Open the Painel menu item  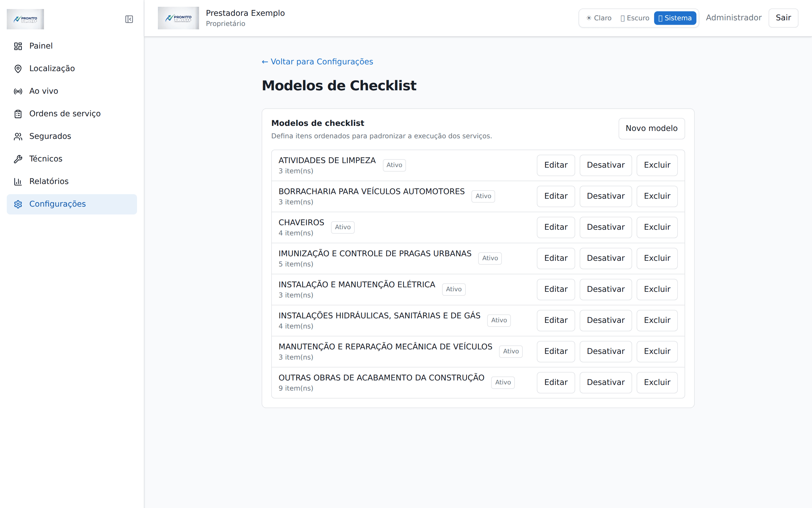coord(72,46)
